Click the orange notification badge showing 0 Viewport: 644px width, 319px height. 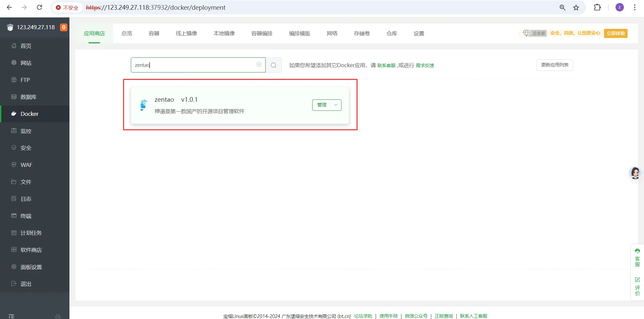point(64,27)
